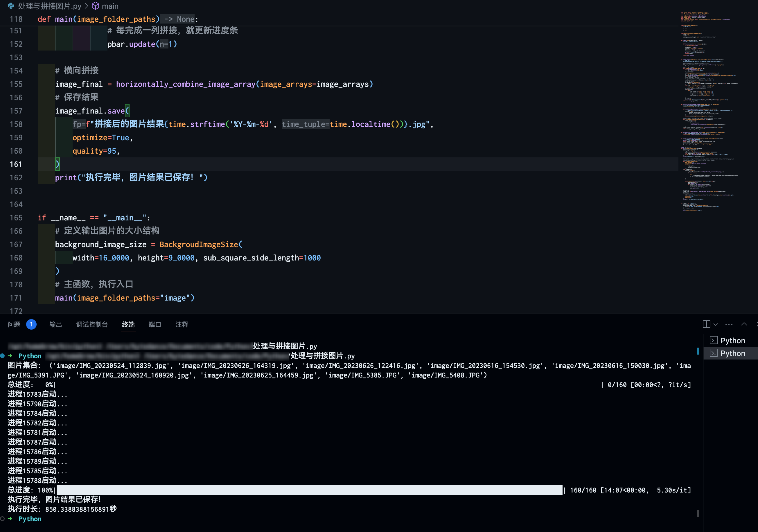The image size is (758, 532).
Task: Switch to the 问题 panel tab
Action: (14, 324)
